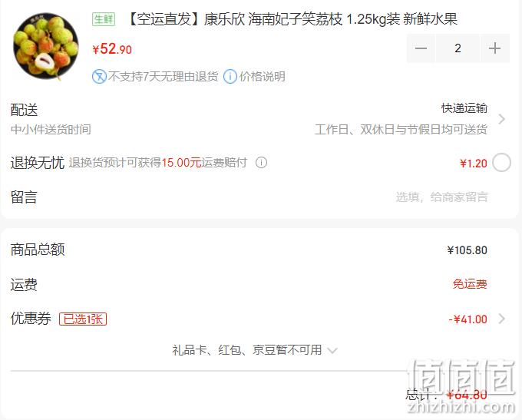The width and height of the screenshot is (522, 420).
Task: Open the product title link for 妃子笑荔枝
Action: pyautogui.click(x=292, y=19)
